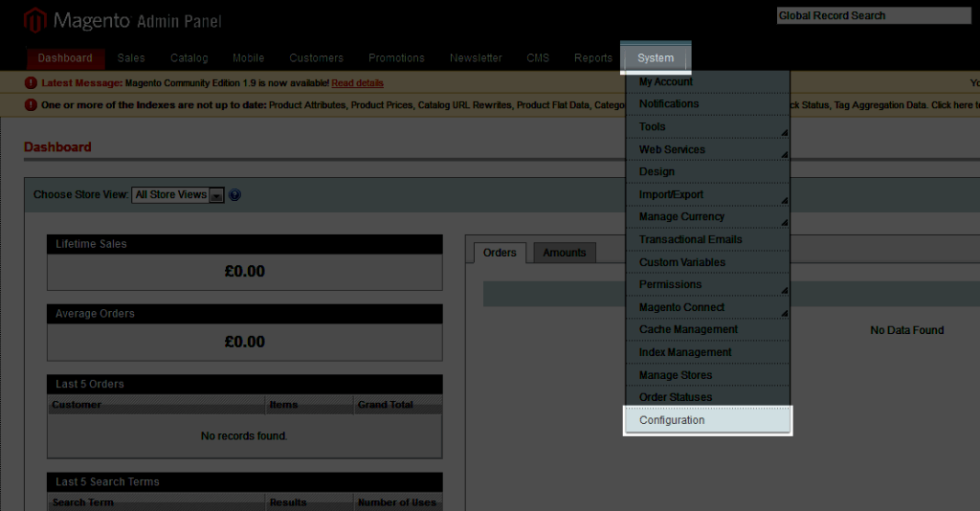
Task: Click the Latest Message red alert icon
Action: click(x=32, y=83)
